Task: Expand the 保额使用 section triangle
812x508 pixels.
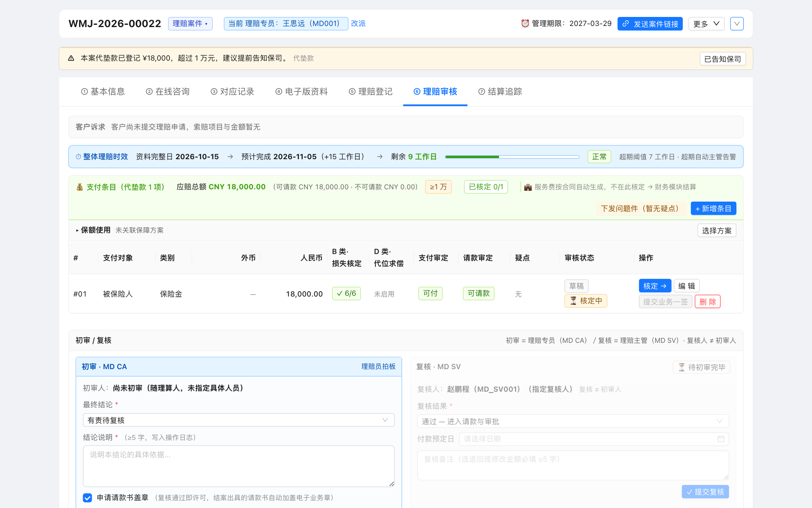Action: [77, 230]
